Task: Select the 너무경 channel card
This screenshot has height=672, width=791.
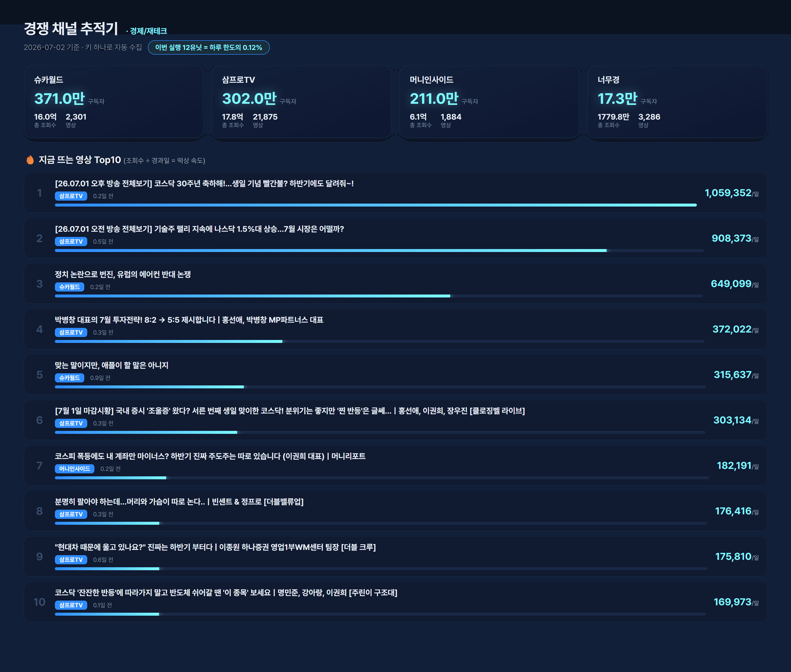Action: (677, 102)
